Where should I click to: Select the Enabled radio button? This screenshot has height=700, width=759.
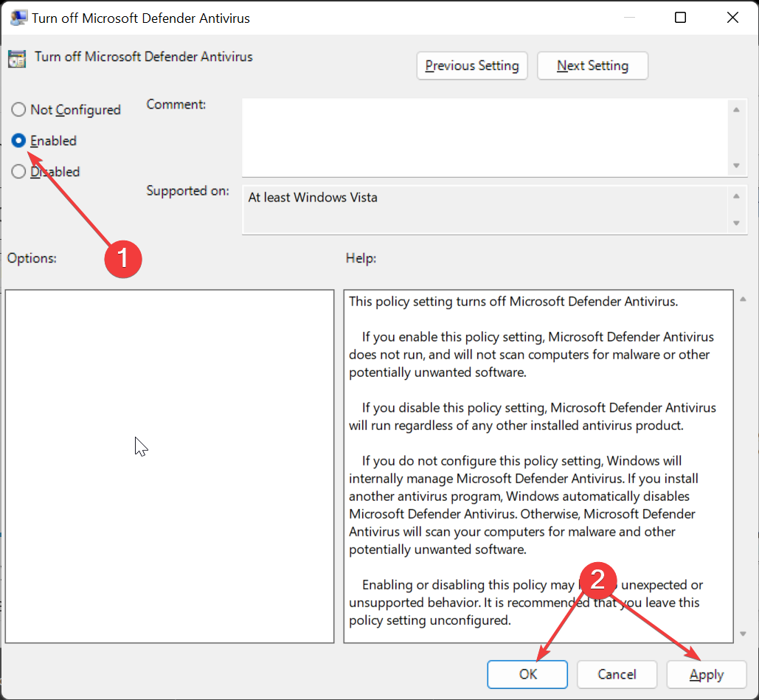(x=18, y=141)
